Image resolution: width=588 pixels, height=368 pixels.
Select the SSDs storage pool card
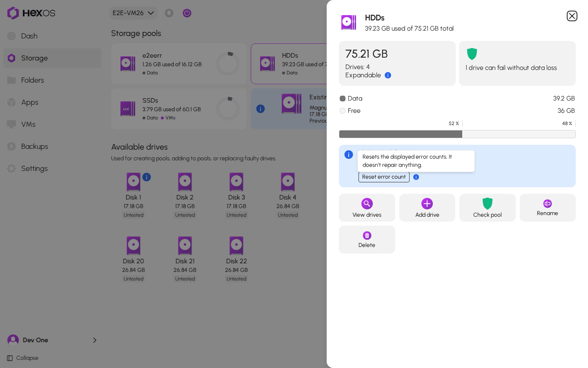[x=179, y=109]
